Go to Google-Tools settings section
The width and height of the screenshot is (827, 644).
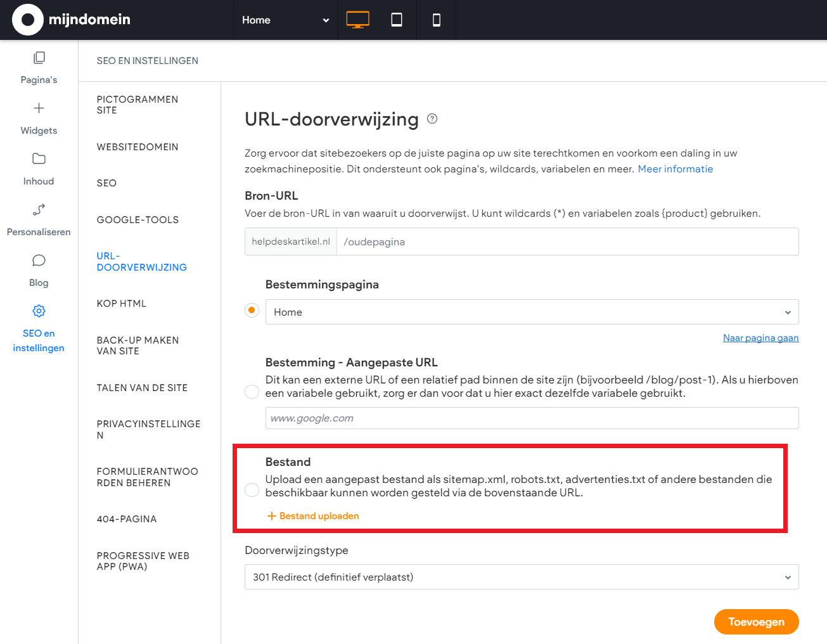138,220
